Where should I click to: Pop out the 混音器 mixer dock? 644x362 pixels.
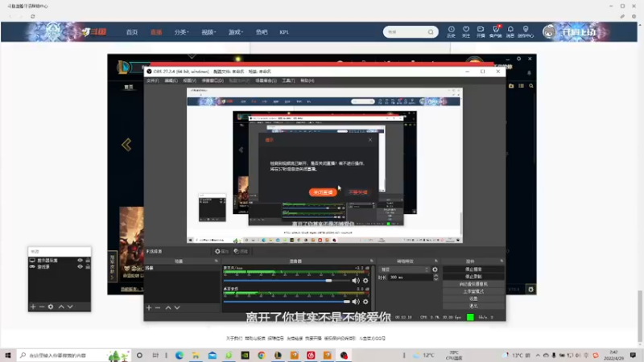[x=371, y=261]
